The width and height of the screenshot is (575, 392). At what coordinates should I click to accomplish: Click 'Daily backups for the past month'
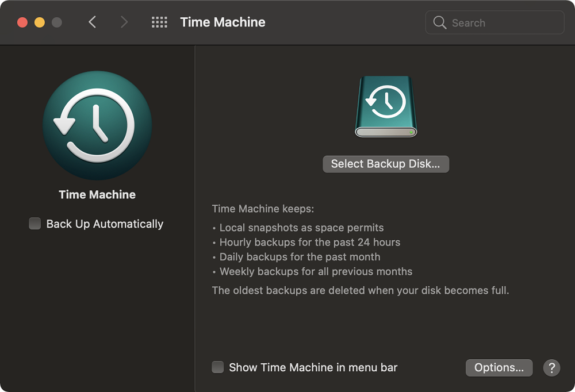300,257
